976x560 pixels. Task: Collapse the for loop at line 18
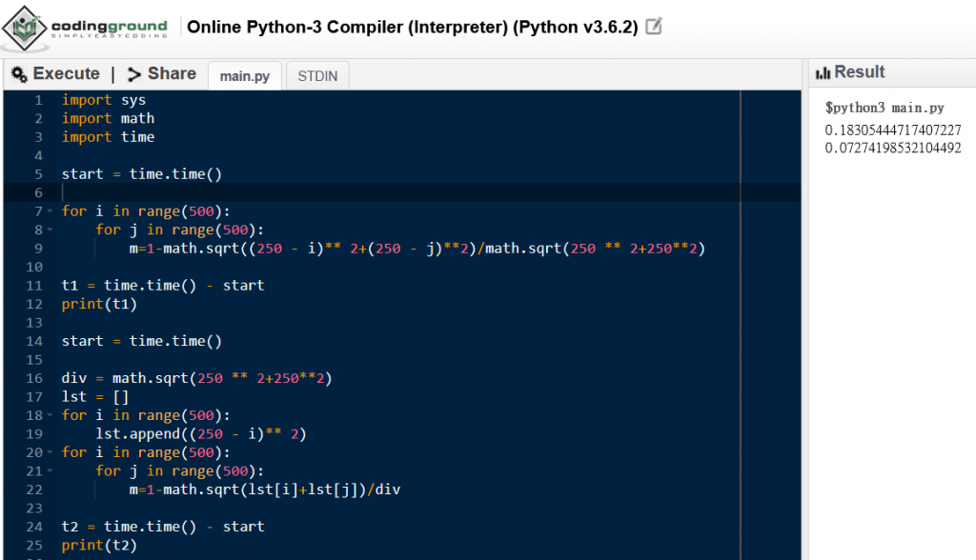(50, 415)
